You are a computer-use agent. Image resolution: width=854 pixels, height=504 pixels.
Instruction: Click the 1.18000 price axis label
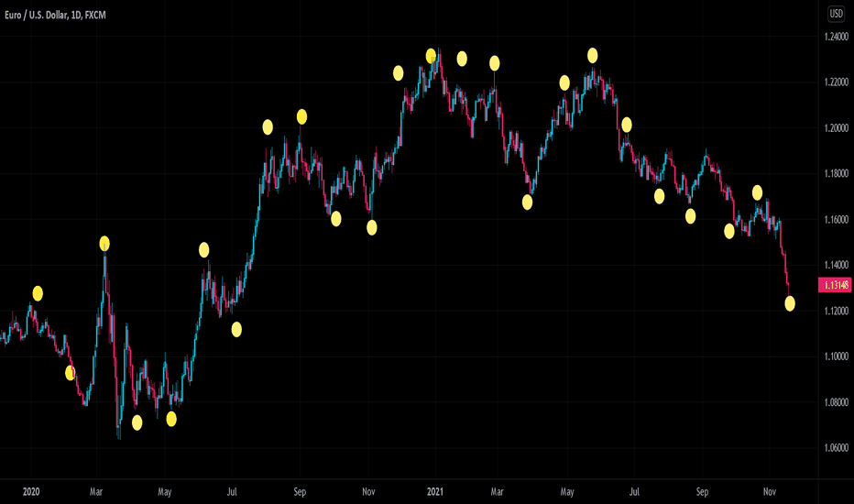(x=836, y=174)
